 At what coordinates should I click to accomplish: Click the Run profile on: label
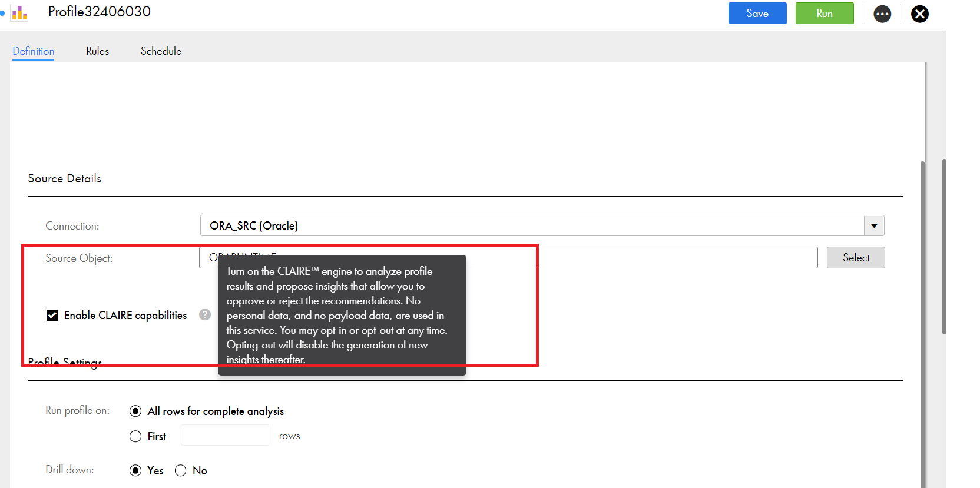click(77, 410)
